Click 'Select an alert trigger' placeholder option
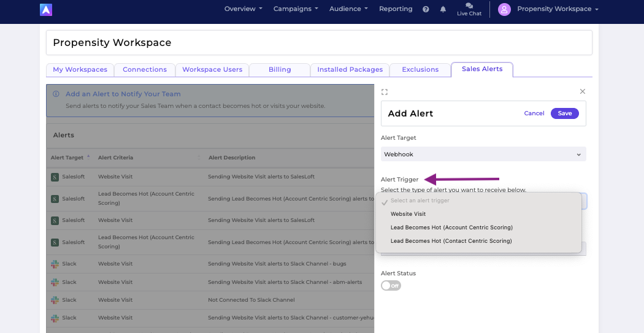The image size is (644, 333). click(479, 201)
